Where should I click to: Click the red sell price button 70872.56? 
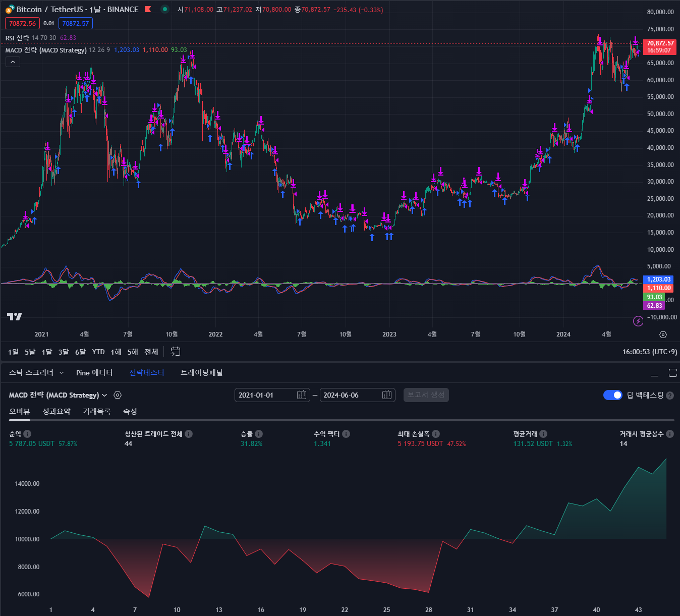pyautogui.click(x=22, y=23)
